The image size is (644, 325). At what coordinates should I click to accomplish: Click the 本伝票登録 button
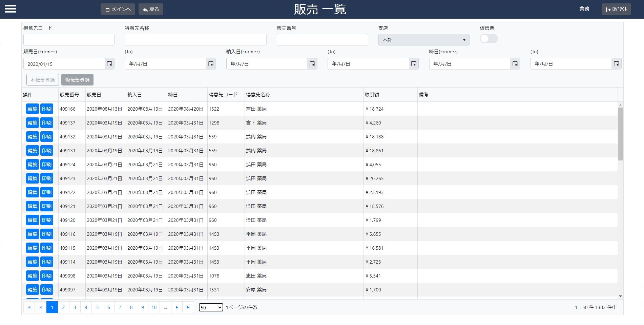click(x=43, y=80)
